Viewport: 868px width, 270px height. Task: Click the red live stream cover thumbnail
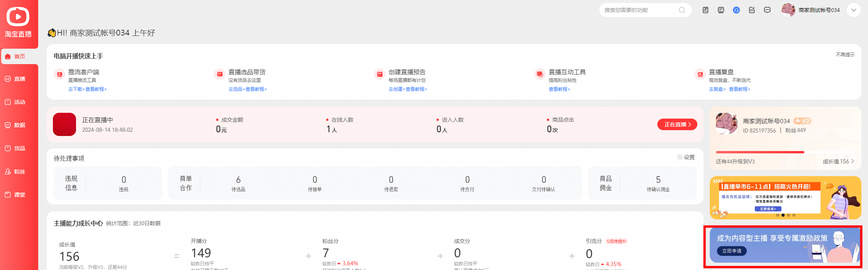click(x=64, y=124)
